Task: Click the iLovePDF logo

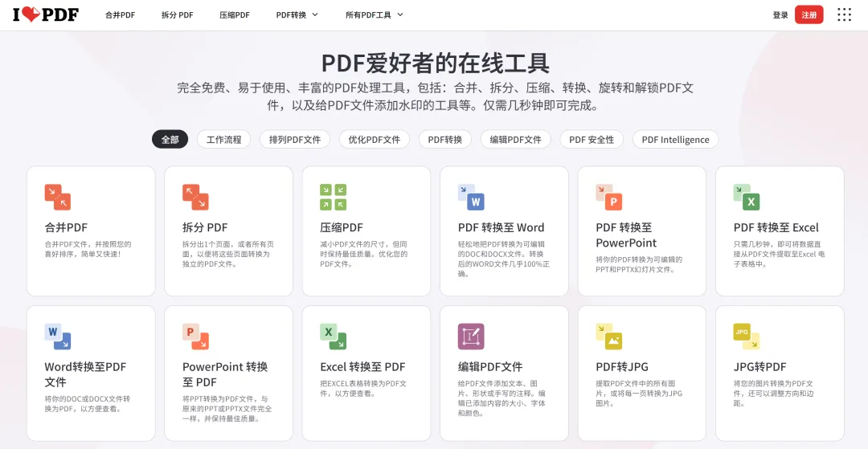Action: [46, 15]
